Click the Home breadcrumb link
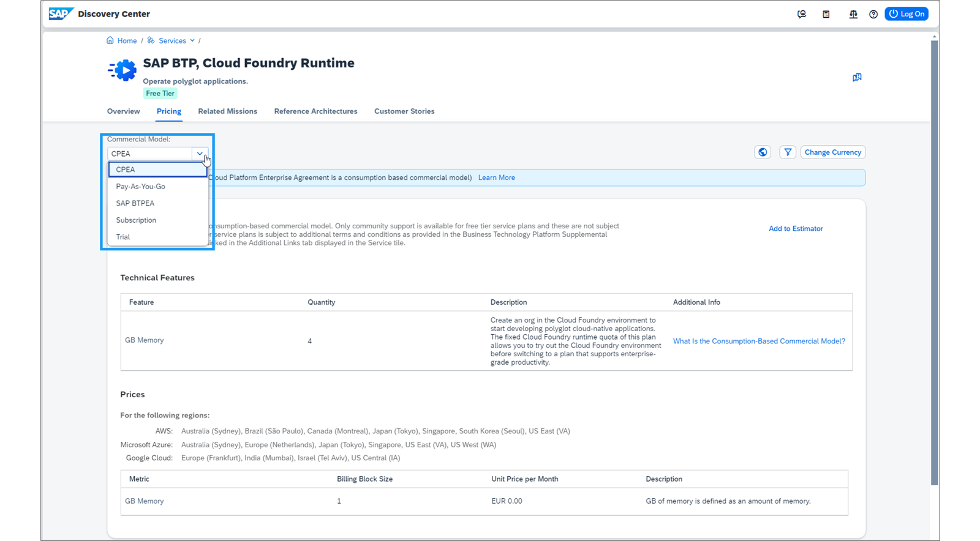This screenshot has width=980, height=541. [127, 40]
